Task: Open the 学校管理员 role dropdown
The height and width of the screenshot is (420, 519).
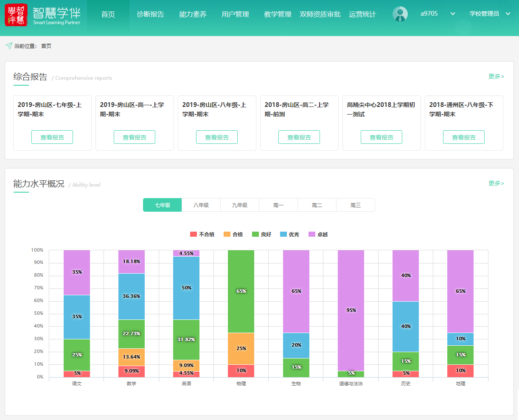Action: point(508,14)
